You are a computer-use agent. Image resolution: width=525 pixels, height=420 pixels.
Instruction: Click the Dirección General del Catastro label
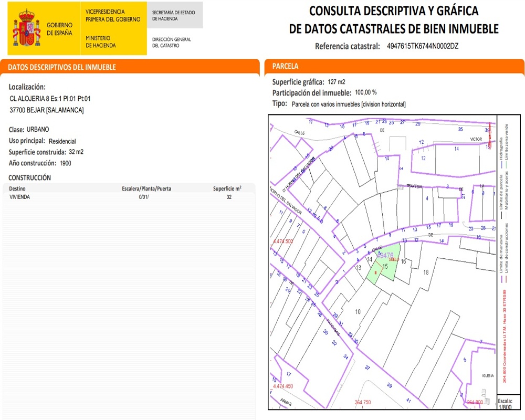[172, 42]
